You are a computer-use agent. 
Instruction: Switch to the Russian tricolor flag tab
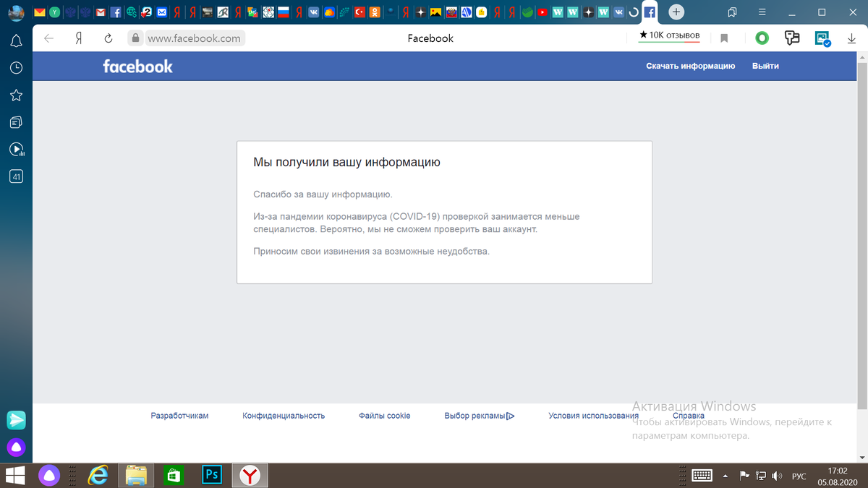pos(284,12)
